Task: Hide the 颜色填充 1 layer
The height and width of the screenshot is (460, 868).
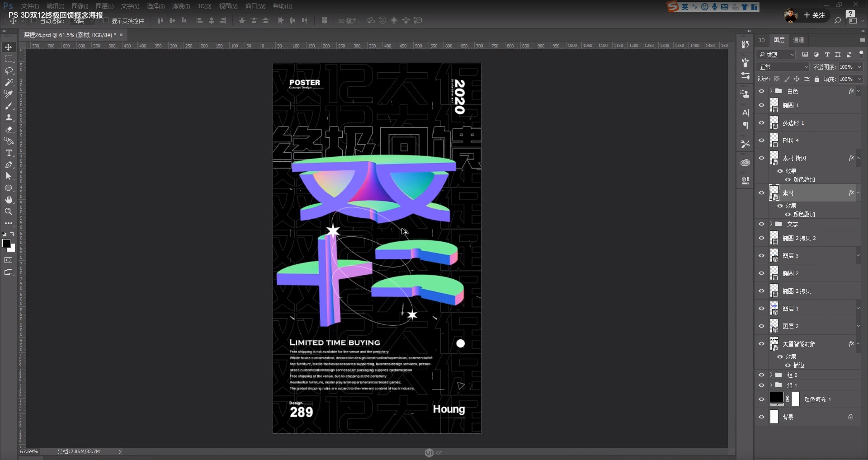Action: (762, 399)
